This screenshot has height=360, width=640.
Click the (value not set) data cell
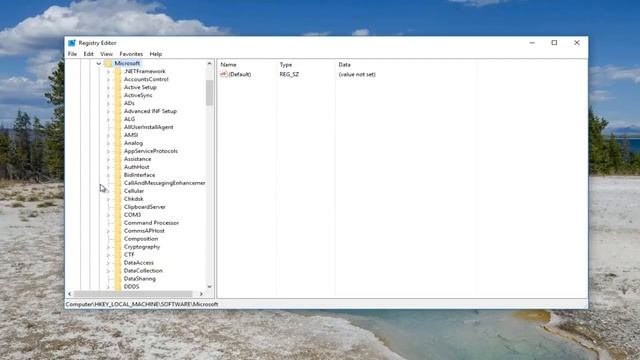coord(357,74)
